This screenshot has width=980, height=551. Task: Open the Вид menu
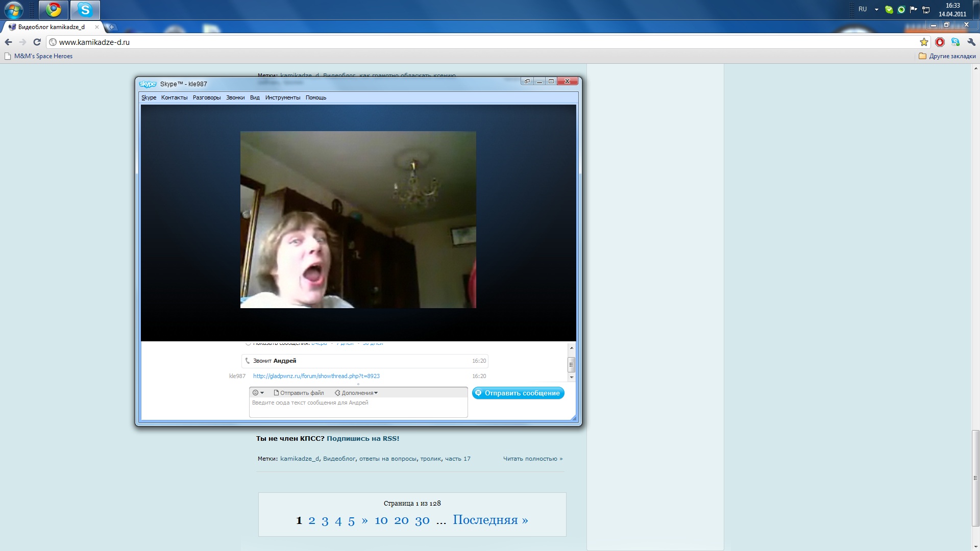255,97
